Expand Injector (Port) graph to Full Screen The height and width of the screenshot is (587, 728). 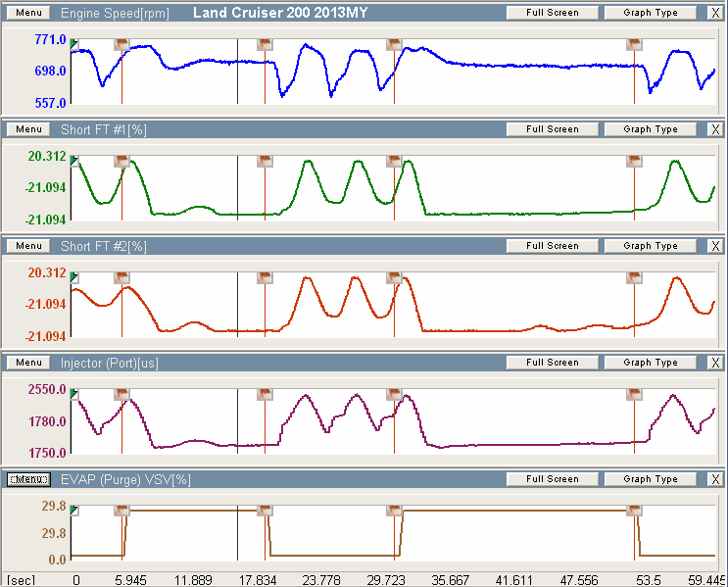[552, 363]
